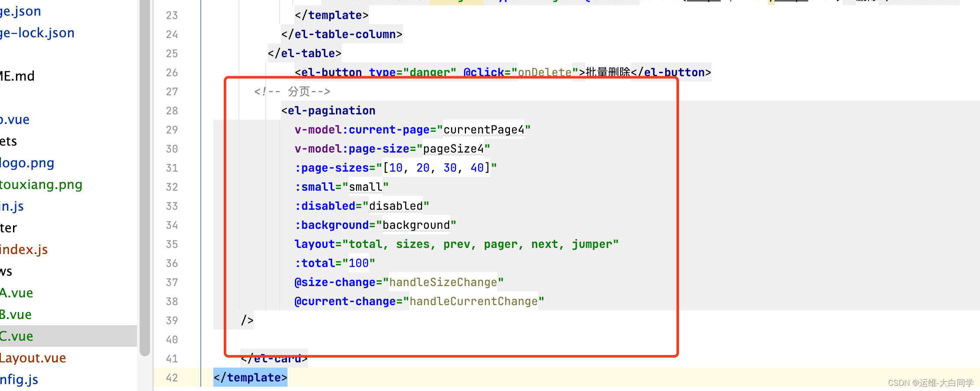The width and height of the screenshot is (980, 391).
Task: Open the logo.png file in the tree
Action: point(27,163)
